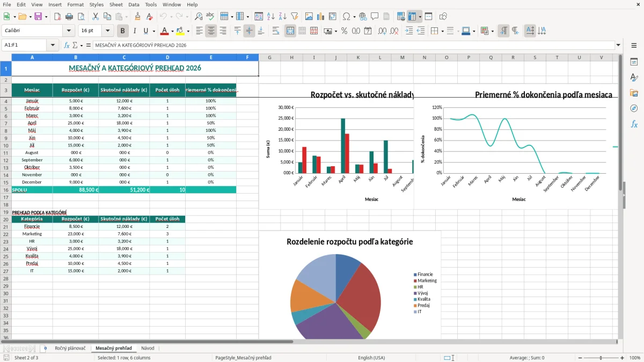Click the red Font Color swatch
Screen dimensions: 644x362
(165, 31)
